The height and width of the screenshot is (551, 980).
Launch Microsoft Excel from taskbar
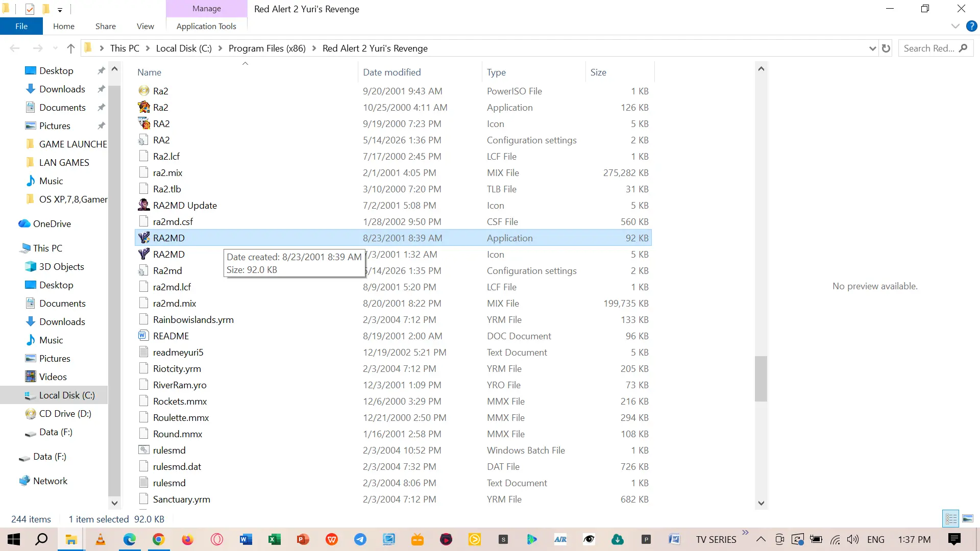pos(274,539)
